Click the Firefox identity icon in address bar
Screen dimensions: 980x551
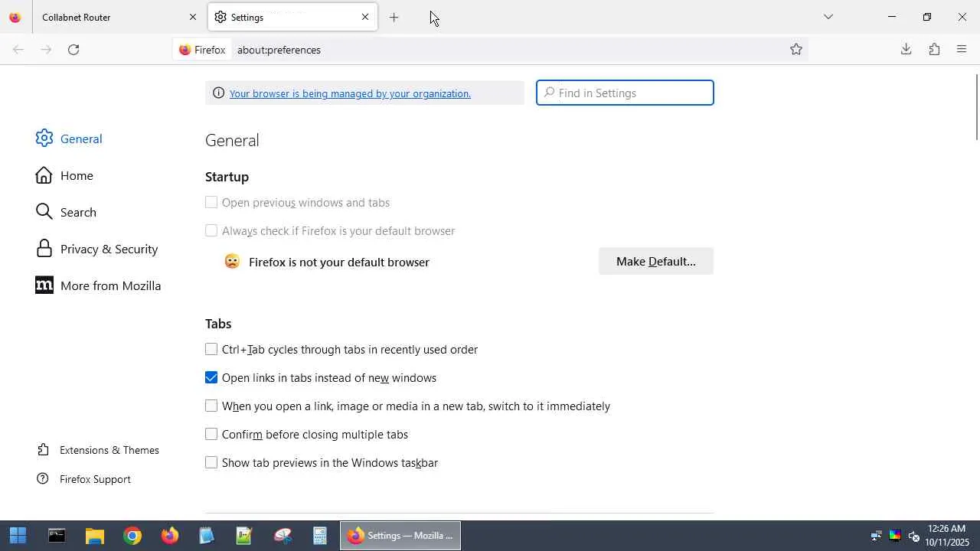(x=202, y=50)
